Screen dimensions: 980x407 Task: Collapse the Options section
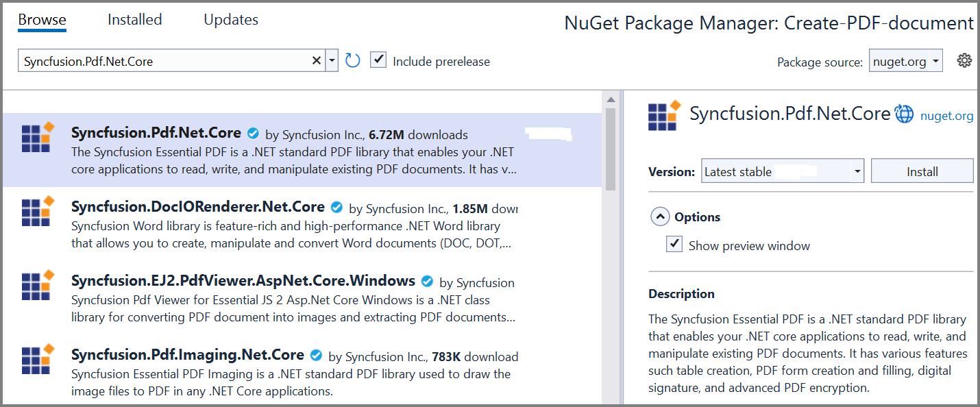pyautogui.click(x=660, y=216)
